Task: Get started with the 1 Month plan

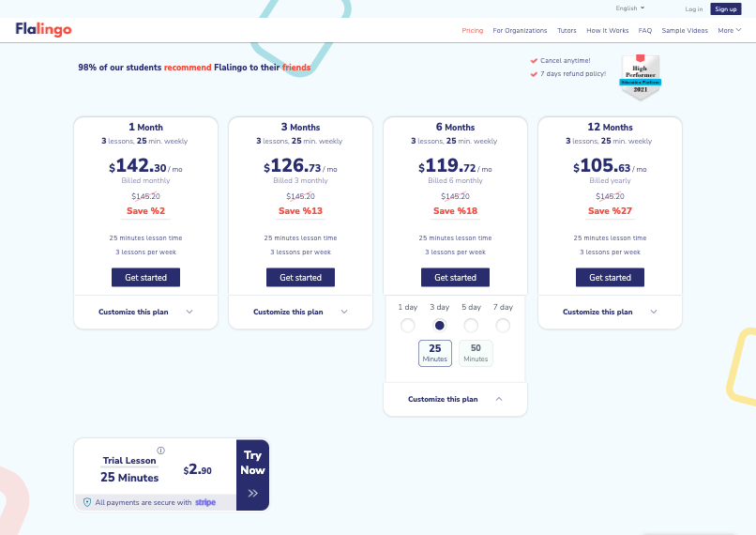Action: click(145, 278)
